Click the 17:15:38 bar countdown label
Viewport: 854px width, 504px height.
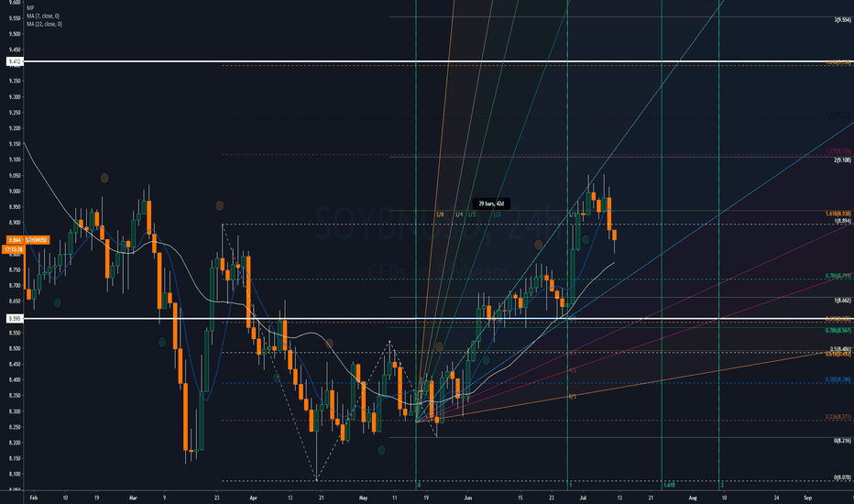[x=13, y=249]
